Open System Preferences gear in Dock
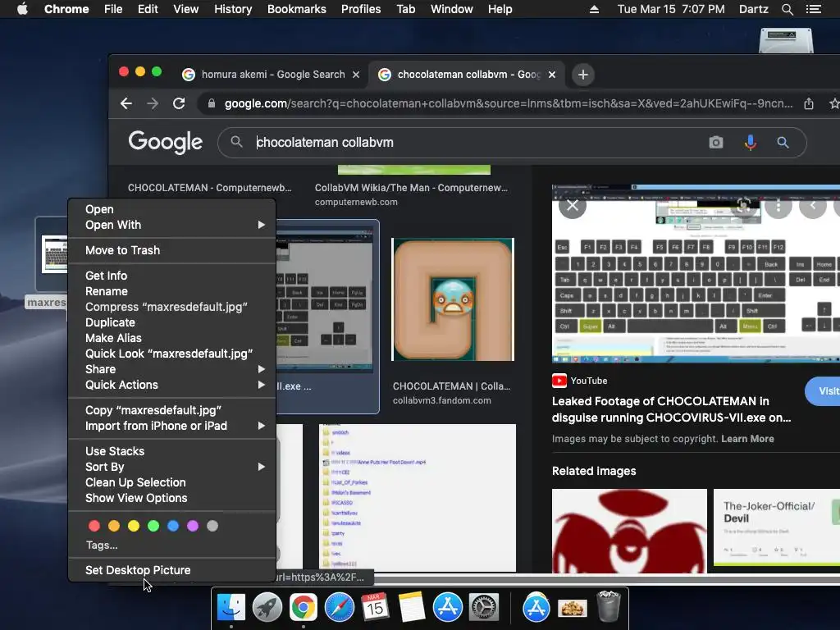Image resolution: width=840 pixels, height=630 pixels. (x=484, y=608)
